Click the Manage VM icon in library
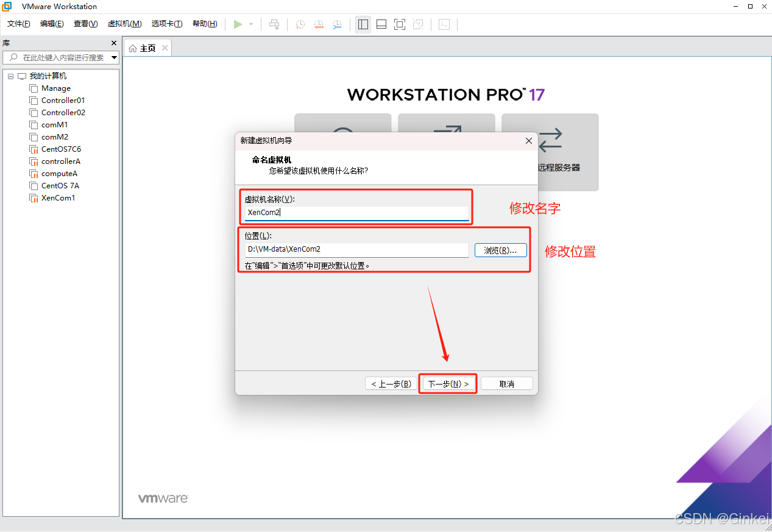This screenshot has height=532, width=772. pyautogui.click(x=34, y=88)
